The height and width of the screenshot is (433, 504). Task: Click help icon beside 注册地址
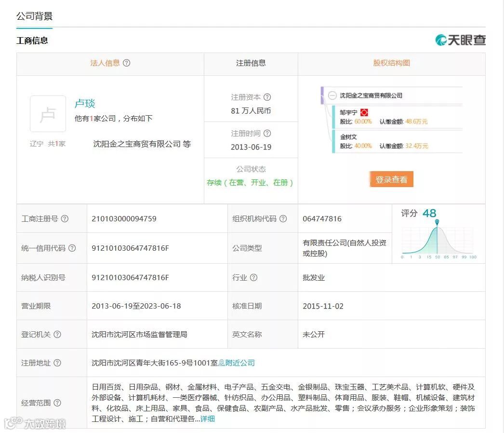(x=57, y=363)
